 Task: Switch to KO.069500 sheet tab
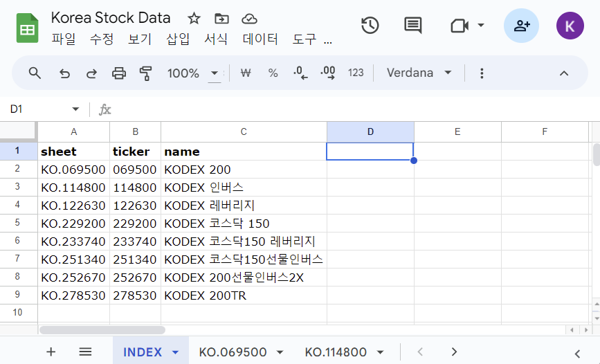pyautogui.click(x=233, y=352)
